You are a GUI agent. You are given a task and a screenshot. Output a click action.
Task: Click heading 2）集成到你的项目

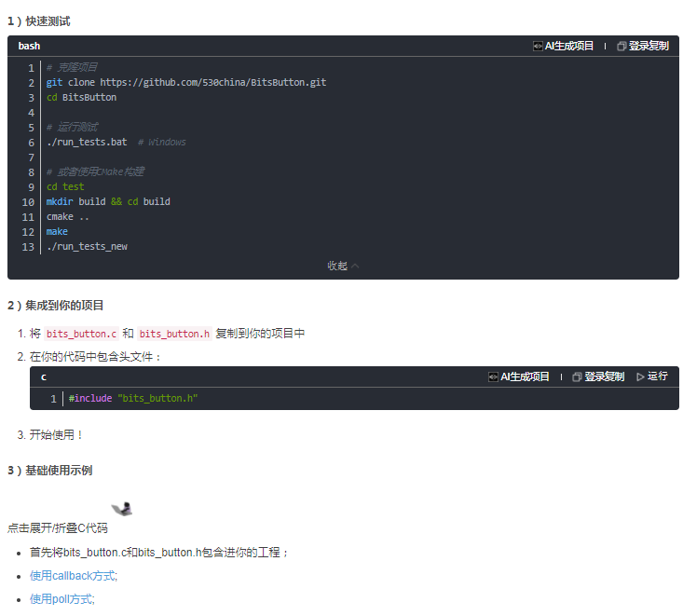coord(55,306)
